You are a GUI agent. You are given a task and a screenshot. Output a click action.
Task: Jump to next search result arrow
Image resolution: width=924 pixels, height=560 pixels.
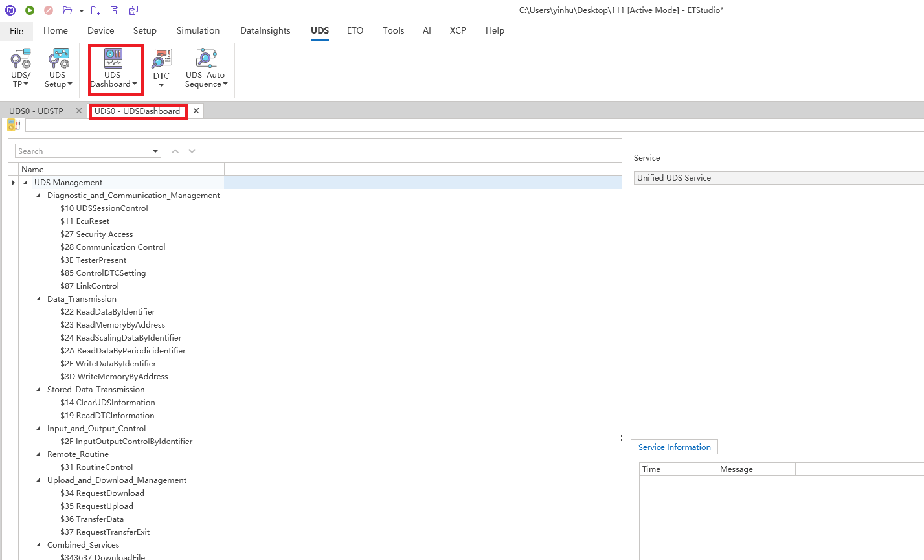click(x=192, y=151)
